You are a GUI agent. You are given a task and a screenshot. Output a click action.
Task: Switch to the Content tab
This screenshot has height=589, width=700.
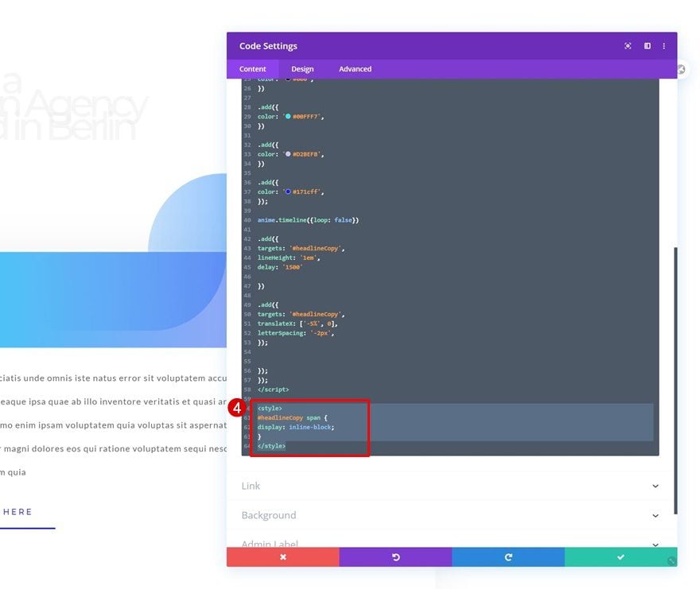coord(252,68)
